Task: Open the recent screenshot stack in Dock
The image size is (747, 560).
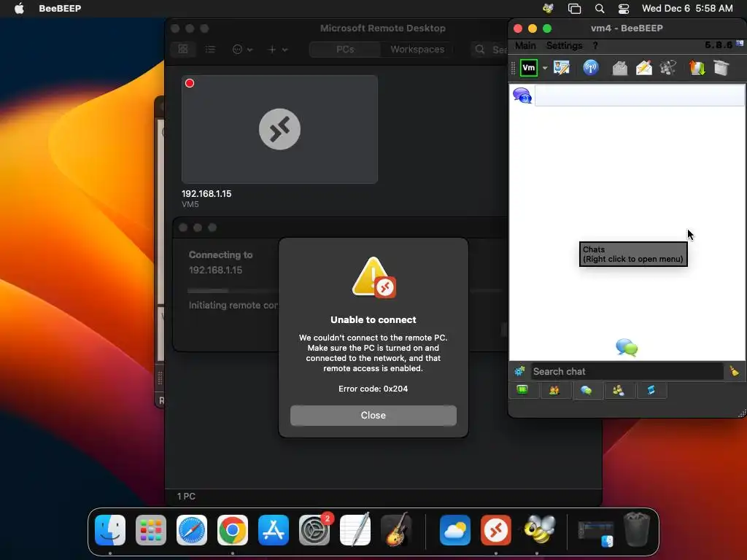Action: pyautogui.click(x=595, y=533)
